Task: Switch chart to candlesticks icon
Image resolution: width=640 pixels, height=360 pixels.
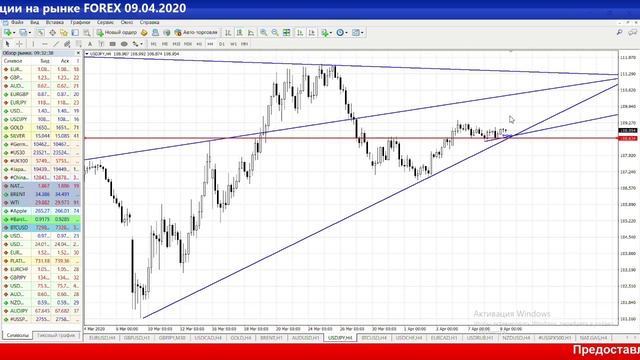Action: click(x=240, y=32)
